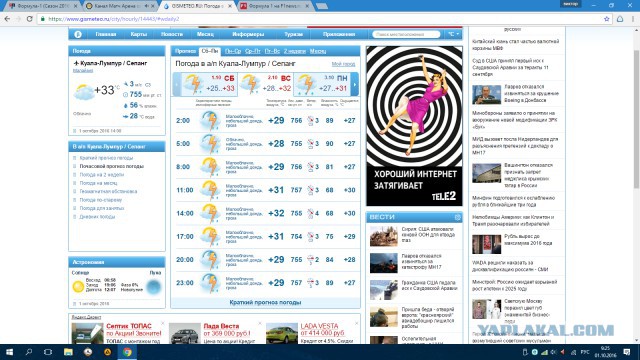Open the Карты menu item

pos(138,34)
